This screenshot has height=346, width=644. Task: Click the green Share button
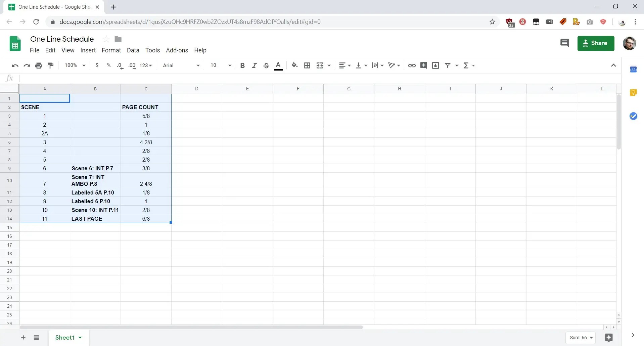point(596,43)
